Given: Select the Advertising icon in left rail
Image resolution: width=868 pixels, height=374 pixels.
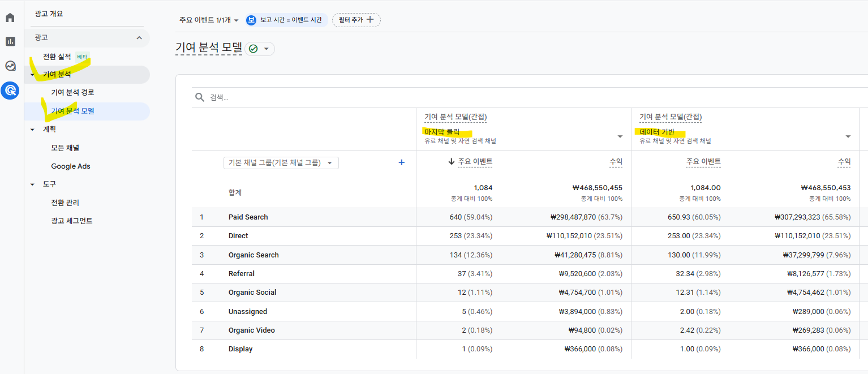Looking at the screenshot, I should point(10,90).
